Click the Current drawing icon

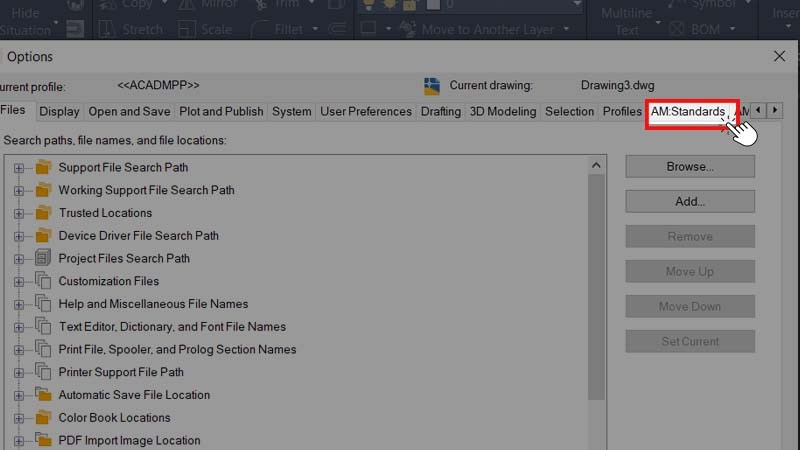432,86
